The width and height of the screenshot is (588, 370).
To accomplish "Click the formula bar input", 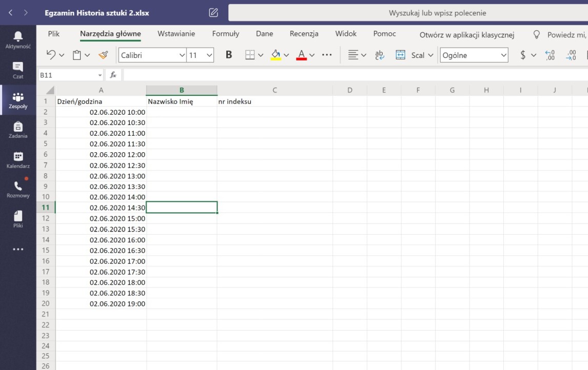I will (x=356, y=75).
